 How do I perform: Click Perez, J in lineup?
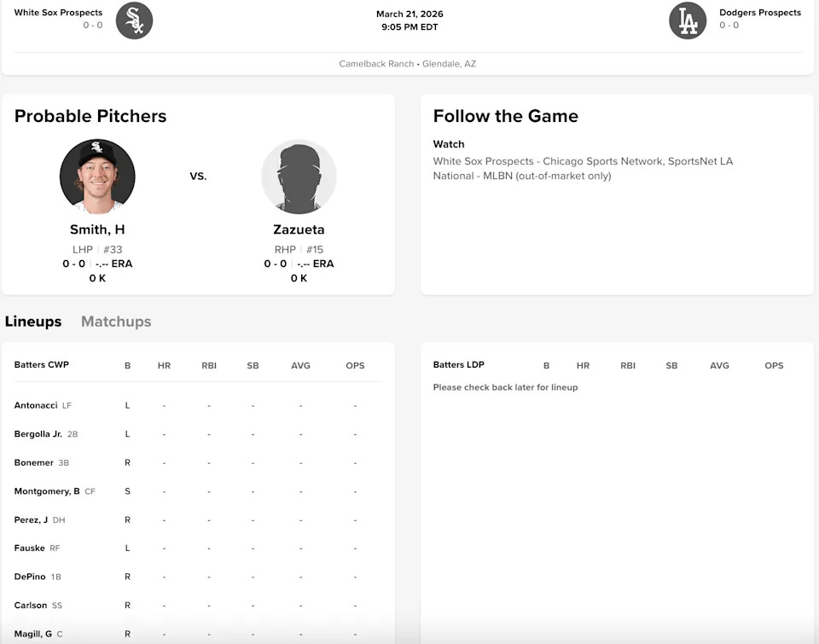[32, 519]
